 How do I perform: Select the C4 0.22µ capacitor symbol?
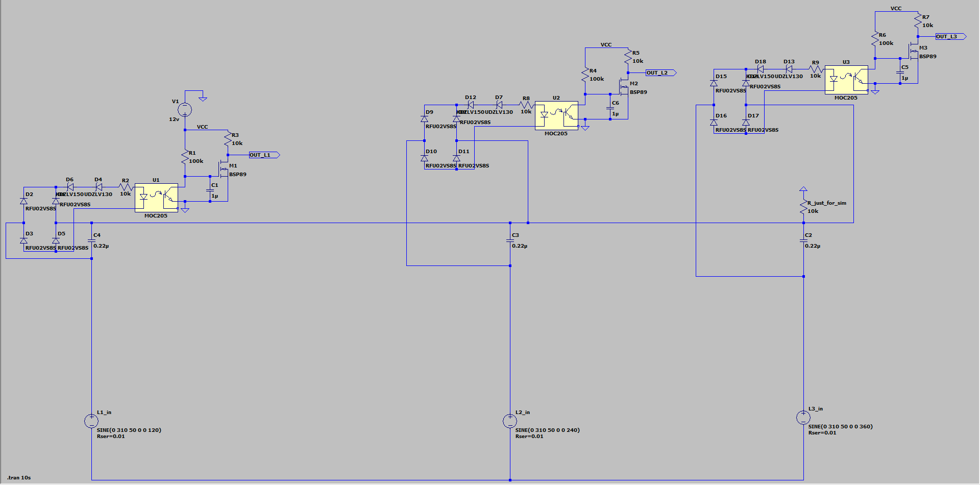pos(91,240)
